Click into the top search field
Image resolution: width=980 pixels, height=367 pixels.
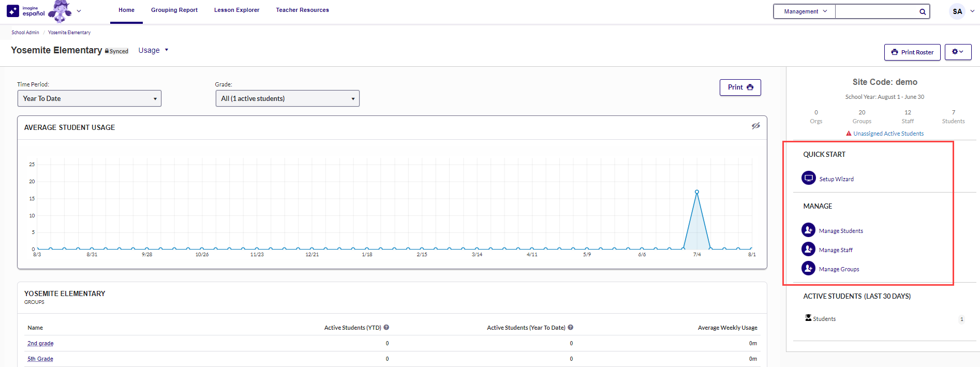pos(877,11)
